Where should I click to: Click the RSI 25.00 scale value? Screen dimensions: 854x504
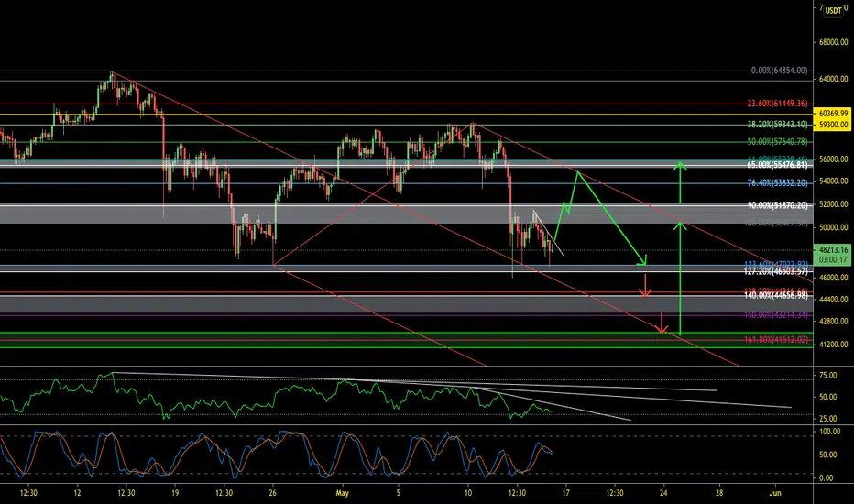827,419
